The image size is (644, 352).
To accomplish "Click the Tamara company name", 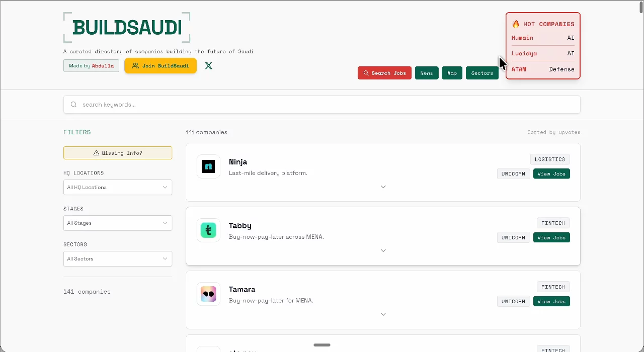I will pyautogui.click(x=242, y=289).
